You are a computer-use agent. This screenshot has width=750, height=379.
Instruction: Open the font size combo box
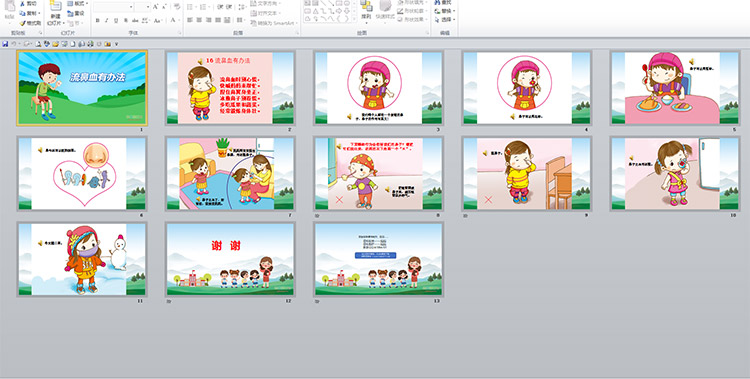click(143, 7)
